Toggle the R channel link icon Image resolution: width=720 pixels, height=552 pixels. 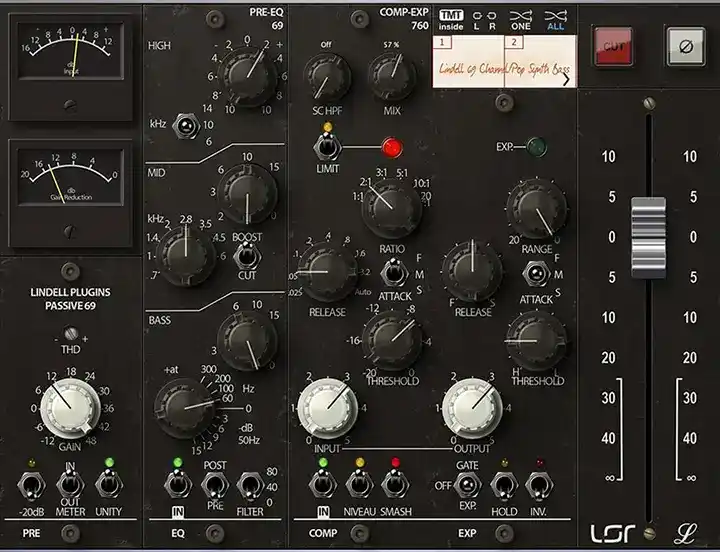point(492,20)
